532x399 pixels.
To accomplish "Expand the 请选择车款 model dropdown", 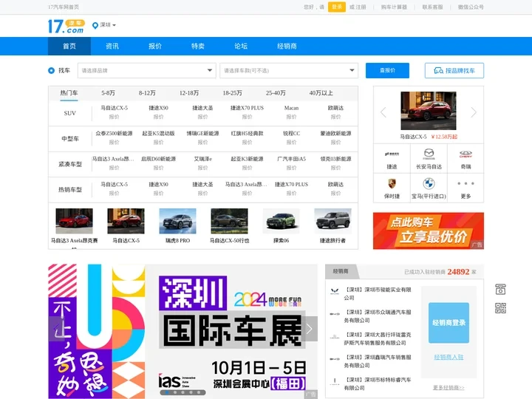I will 289,71.
